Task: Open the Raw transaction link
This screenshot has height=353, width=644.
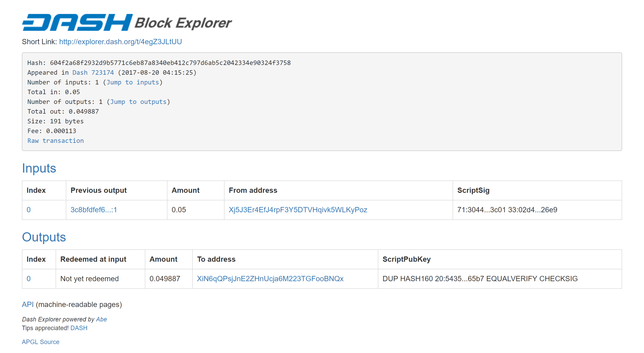Action: (56, 141)
